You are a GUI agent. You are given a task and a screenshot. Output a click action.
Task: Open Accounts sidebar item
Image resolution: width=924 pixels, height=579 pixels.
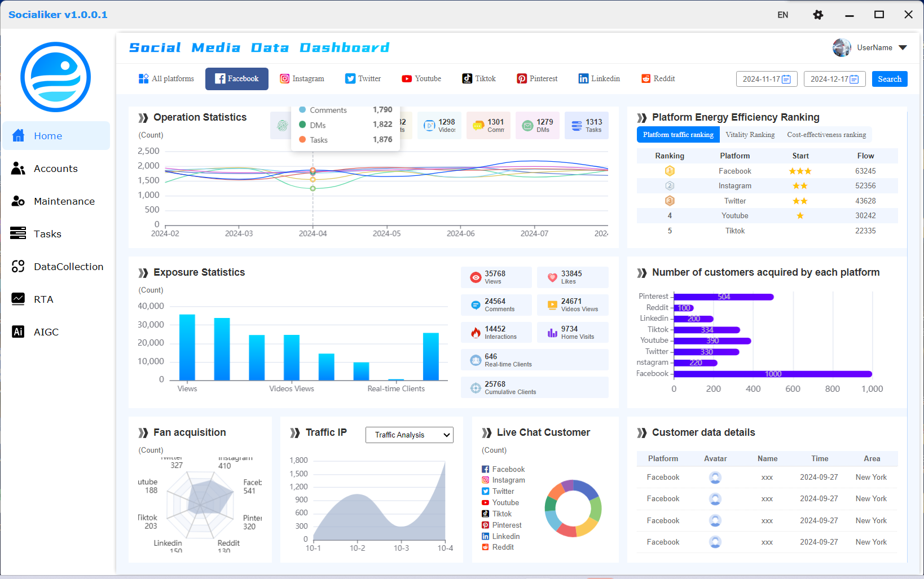point(56,168)
